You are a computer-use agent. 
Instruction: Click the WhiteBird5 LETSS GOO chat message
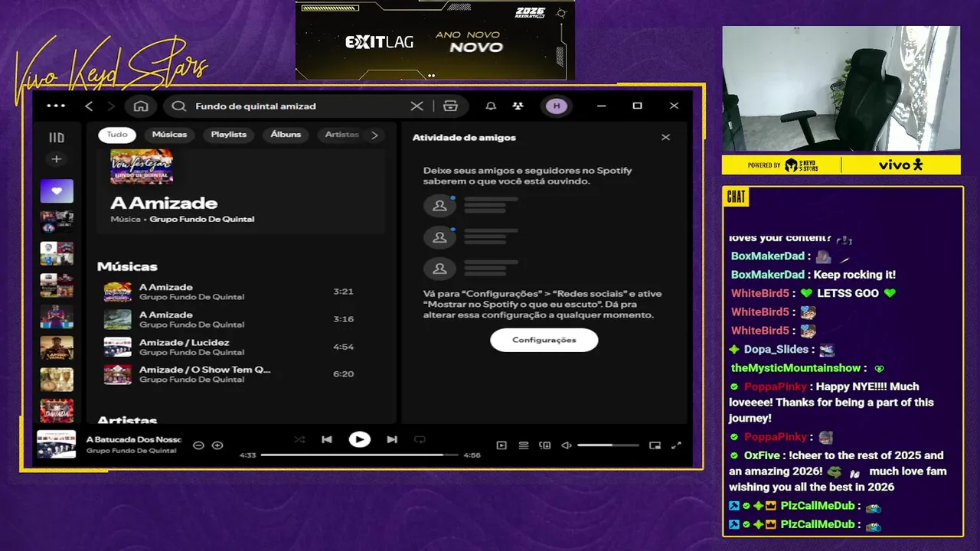[x=813, y=293]
